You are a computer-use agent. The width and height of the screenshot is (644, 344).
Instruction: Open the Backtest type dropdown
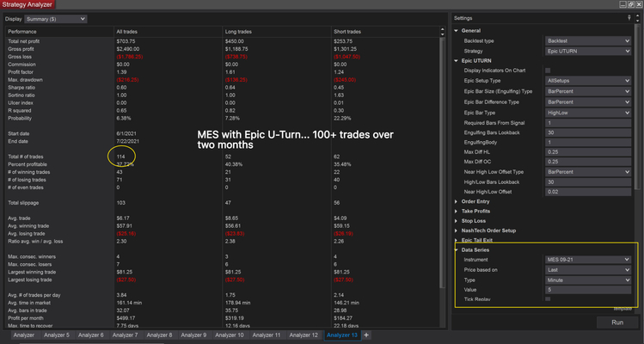point(588,40)
